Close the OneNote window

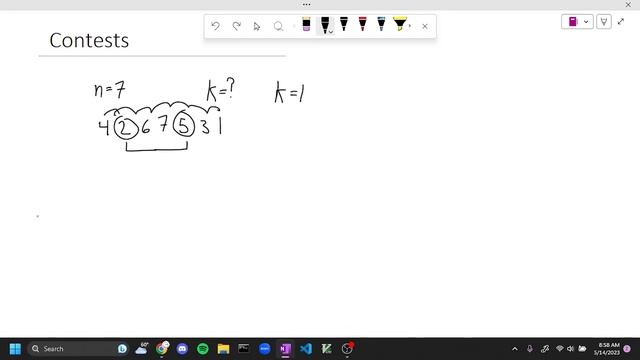pyautogui.click(x=628, y=5)
